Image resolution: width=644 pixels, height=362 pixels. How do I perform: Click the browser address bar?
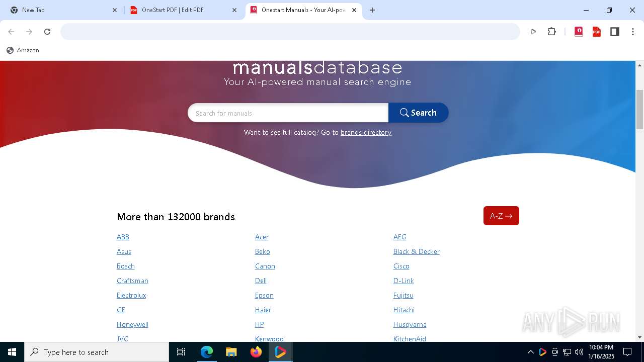290,32
